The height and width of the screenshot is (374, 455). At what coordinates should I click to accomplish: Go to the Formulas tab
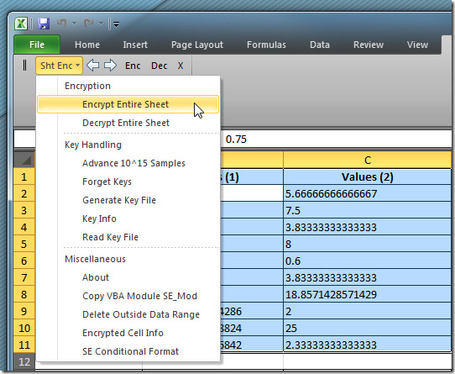tap(266, 45)
